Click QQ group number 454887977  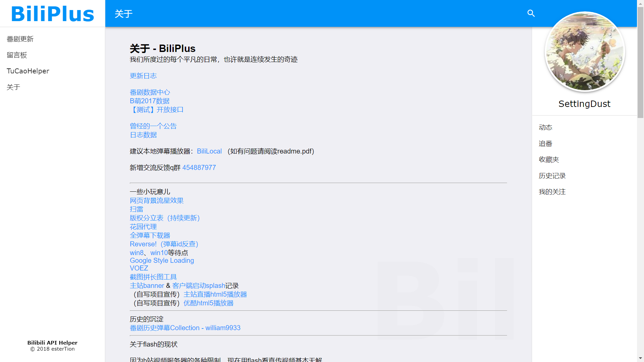[199, 168]
